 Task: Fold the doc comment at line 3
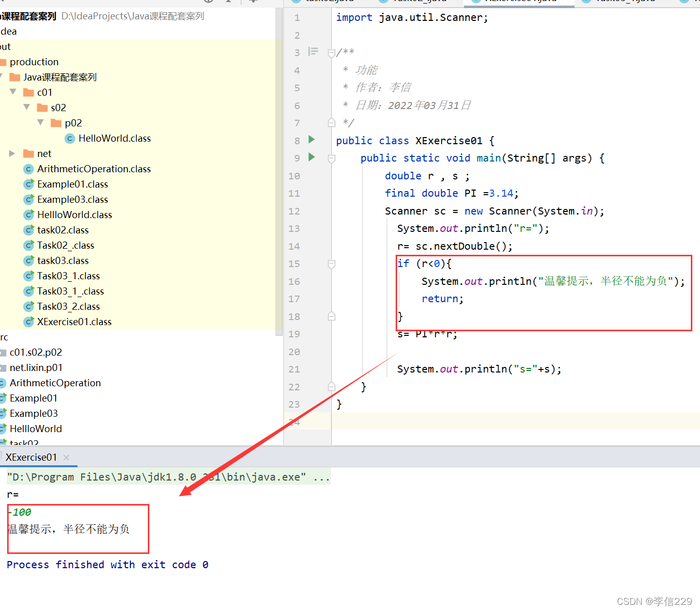(x=331, y=52)
